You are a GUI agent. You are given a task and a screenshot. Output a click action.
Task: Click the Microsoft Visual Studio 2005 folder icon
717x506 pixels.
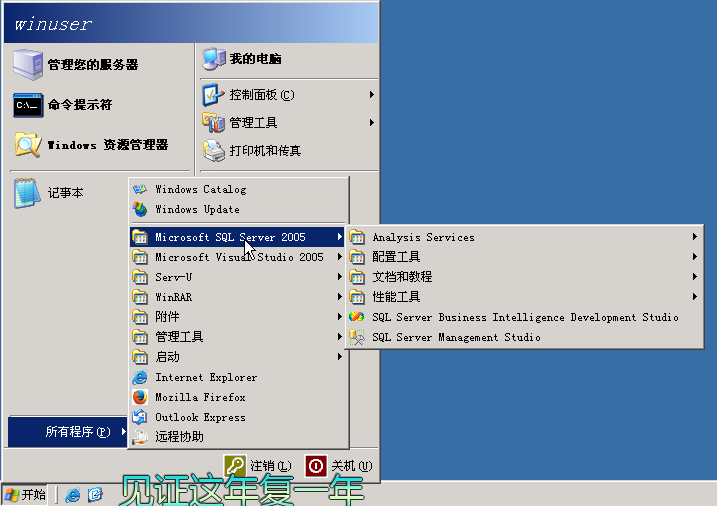[140, 257]
